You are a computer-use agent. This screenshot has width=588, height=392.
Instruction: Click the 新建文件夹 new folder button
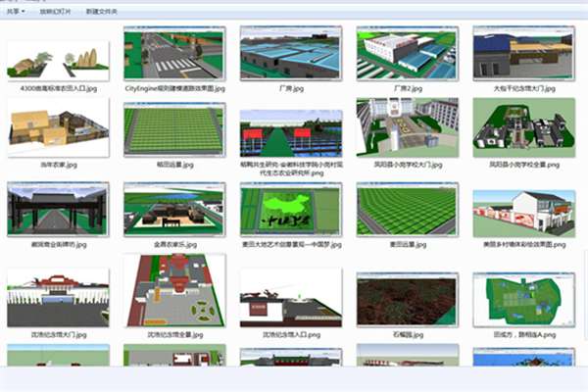(x=102, y=11)
